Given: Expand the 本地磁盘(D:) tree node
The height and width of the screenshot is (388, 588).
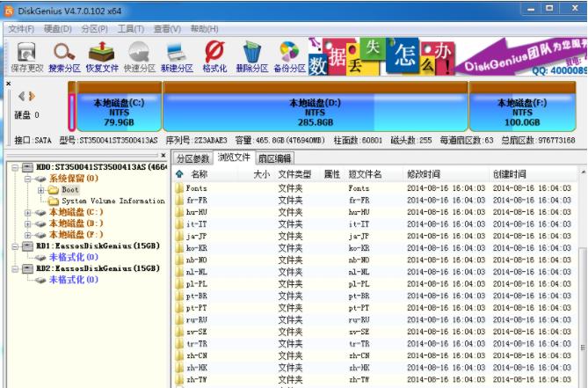Looking at the screenshot, I should (x=27, y=223).
